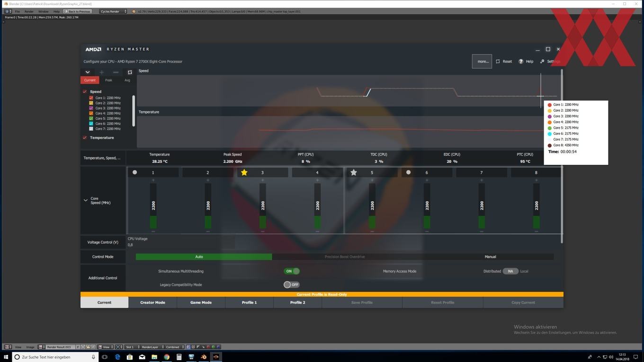Click the Ryzen Master panel vertical scrollbar

[562, 156]
